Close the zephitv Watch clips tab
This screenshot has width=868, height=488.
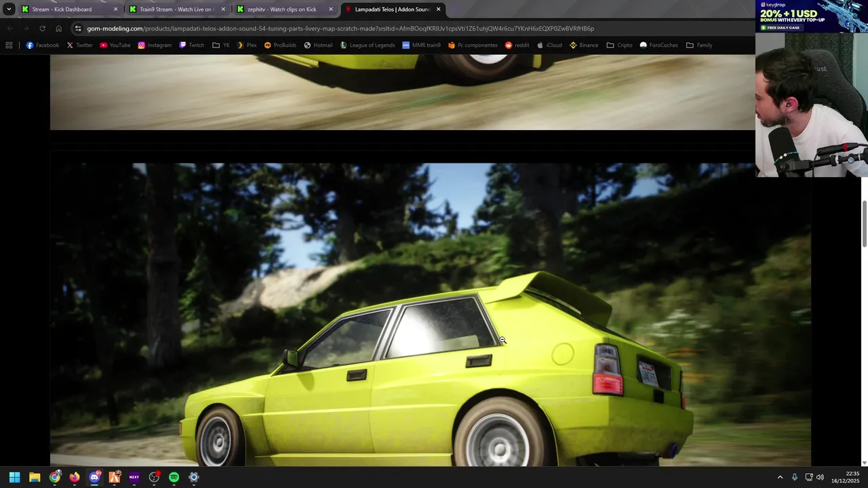(331, 9)
